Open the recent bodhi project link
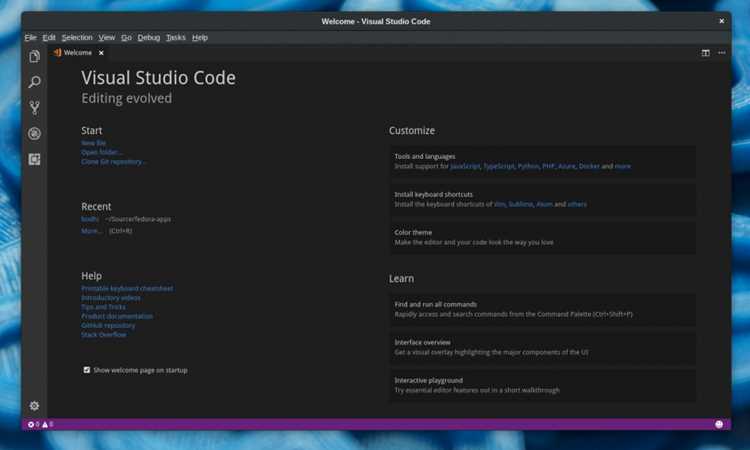Screen dimensions: 750x450 [x=90, y=219]
